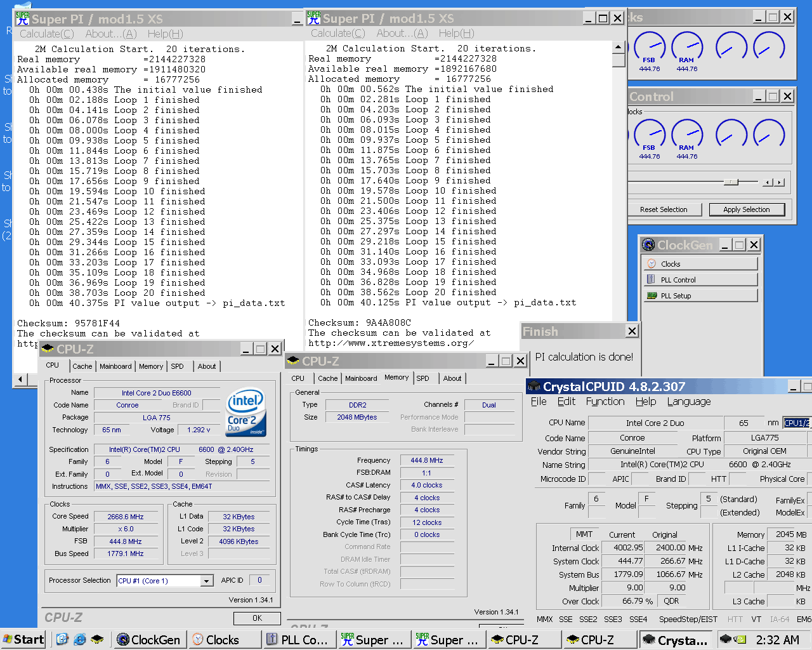Switch to Mainboard tab in the CPU-Z Timings window
Screen dimensions: 812x650
tap(361, 378)
